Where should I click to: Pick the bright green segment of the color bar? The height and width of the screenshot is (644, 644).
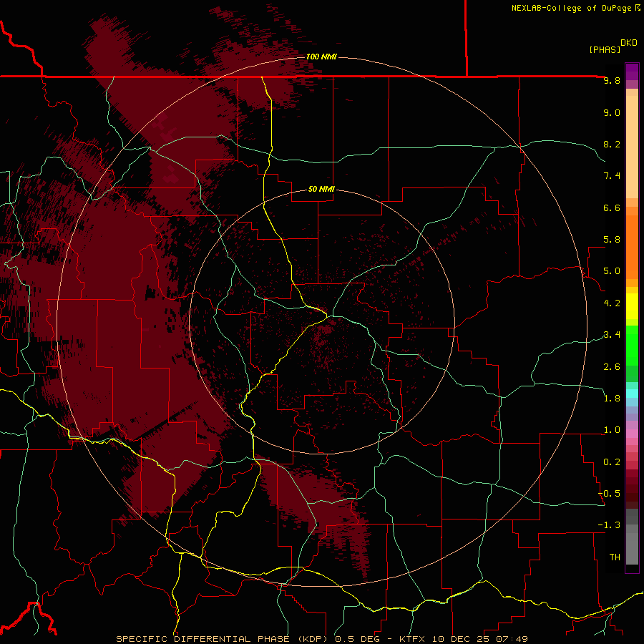pos(632,345)
